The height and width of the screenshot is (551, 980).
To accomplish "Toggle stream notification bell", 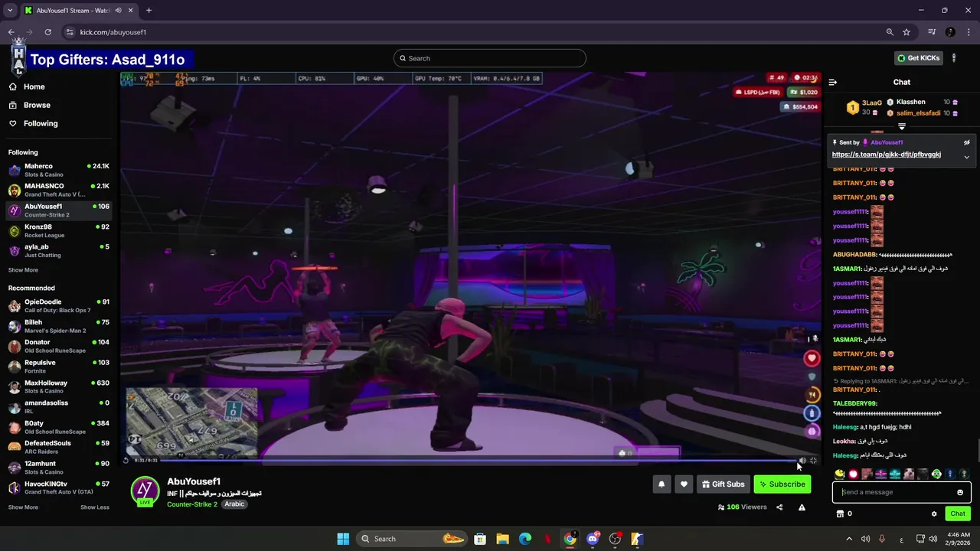I will tap(661, 484).
